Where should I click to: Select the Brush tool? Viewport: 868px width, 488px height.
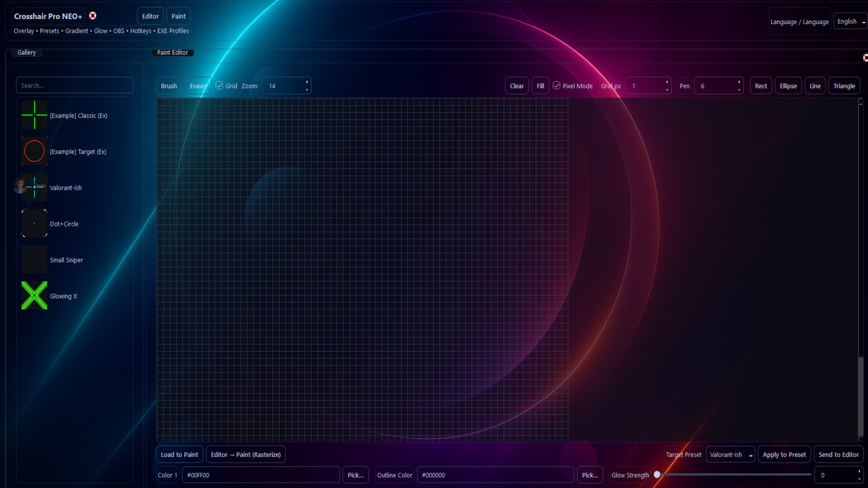tap(169, 85)
